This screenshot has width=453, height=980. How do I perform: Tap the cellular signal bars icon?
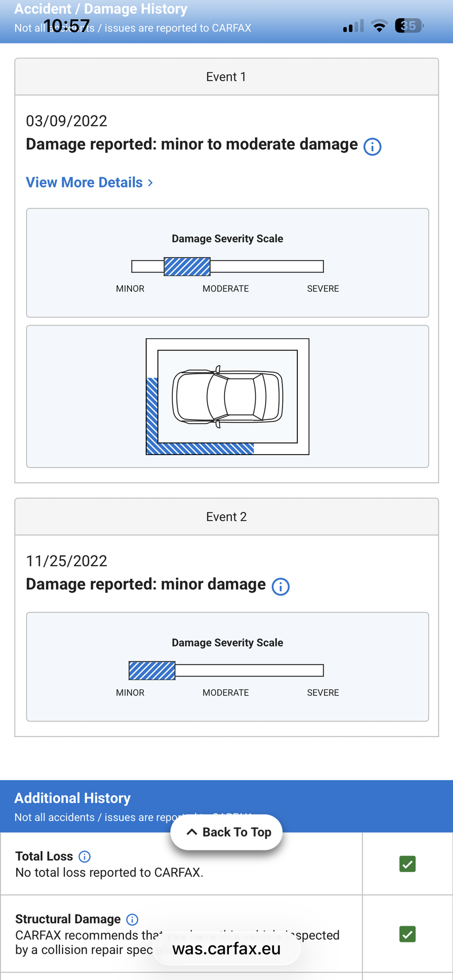354,26
